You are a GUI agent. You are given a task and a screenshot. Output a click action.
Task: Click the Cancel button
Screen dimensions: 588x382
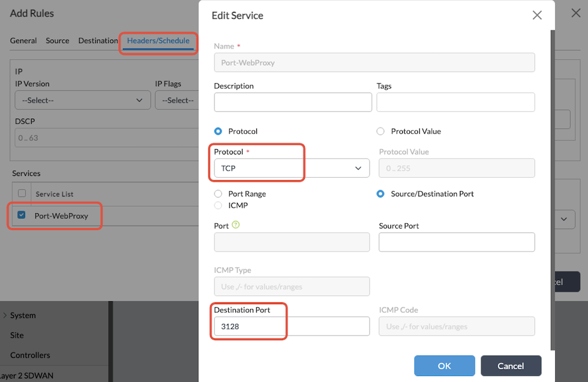click(511, 365)
